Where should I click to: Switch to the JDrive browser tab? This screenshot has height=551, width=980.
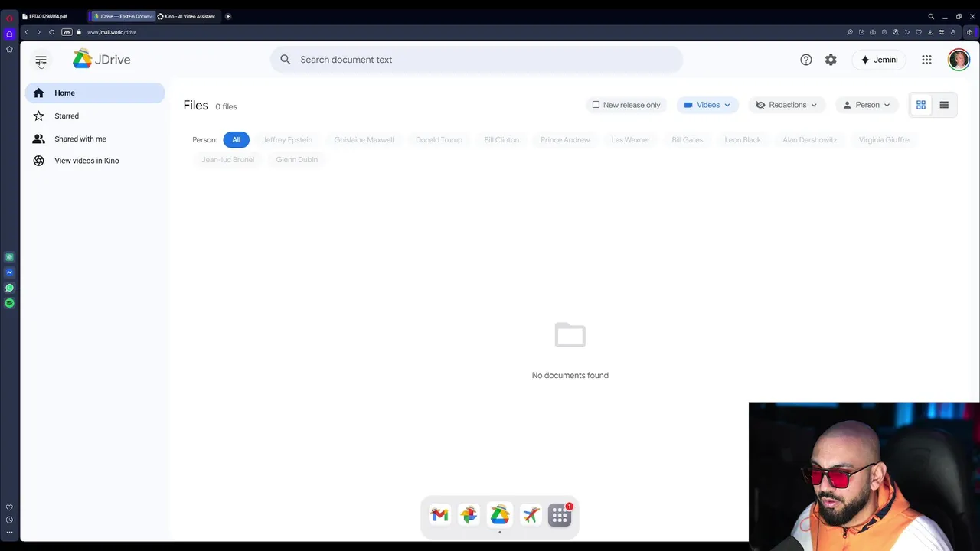click(x=122, y=16)
